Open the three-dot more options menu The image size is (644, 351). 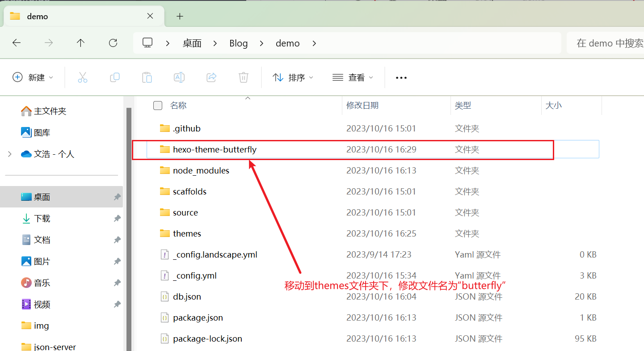401,78
